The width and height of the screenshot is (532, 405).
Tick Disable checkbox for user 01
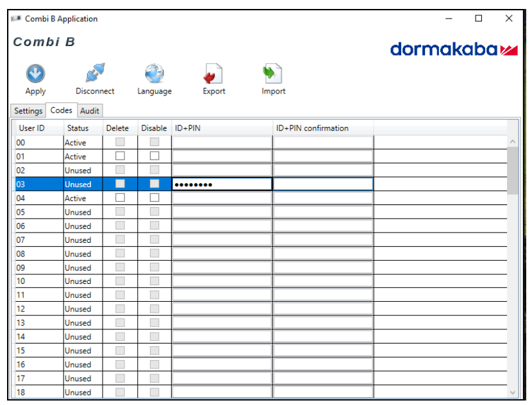point(154,156)
